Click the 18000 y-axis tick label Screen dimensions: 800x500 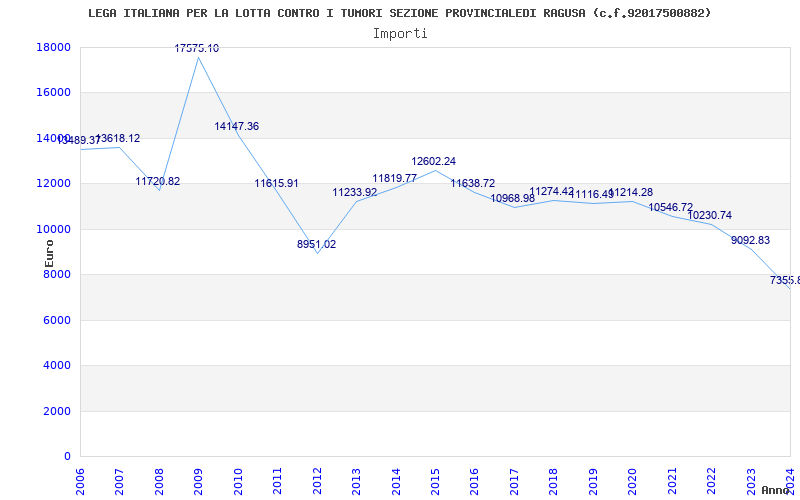(x=52, y=47)
